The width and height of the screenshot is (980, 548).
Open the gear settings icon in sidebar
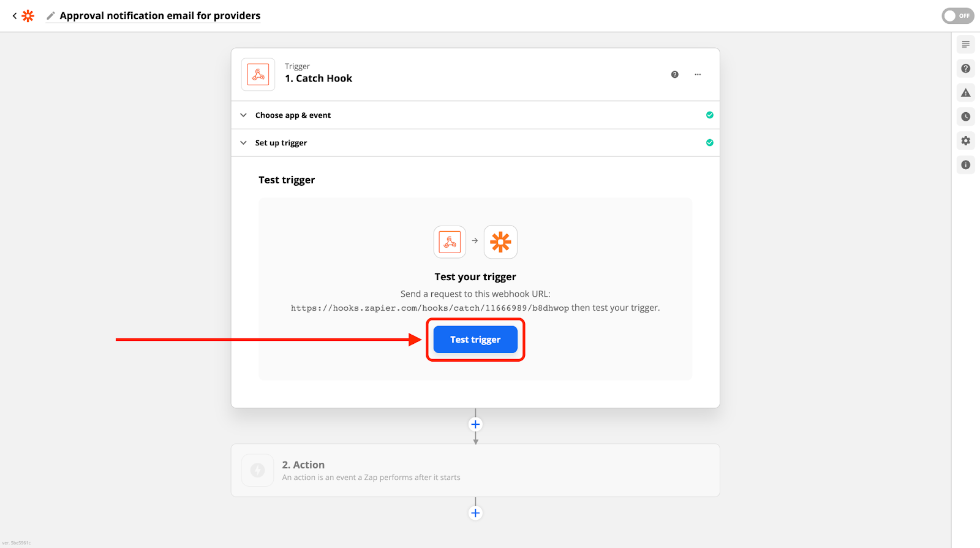coord(966,141)
